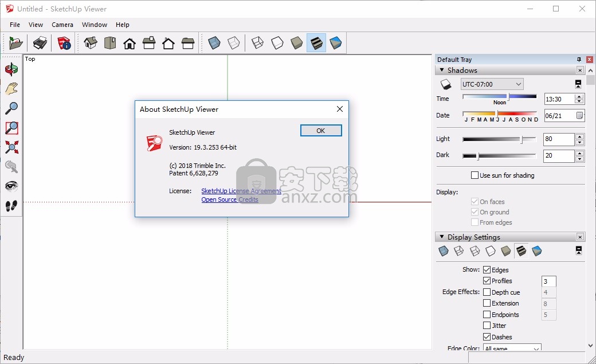The image size is (596, 364).
Task: Toggle shadow details expander in Shadows panel
Action: pos(578,84)
